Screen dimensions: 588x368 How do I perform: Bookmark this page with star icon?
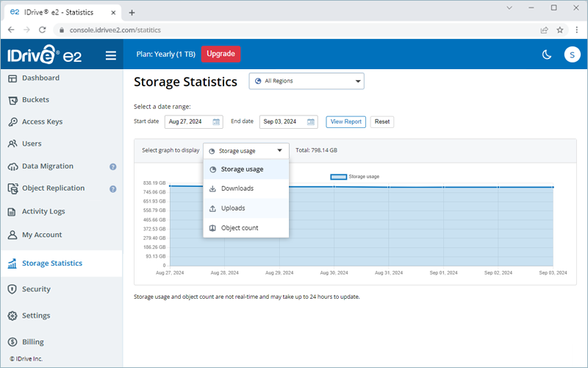click(x=560, y=30)
